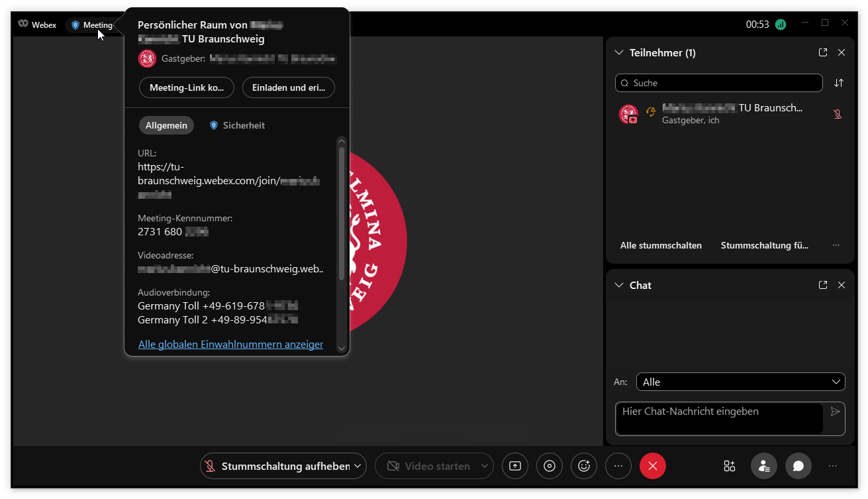
Task: Click the Webex logo in title bar
Action: (37, 25)
